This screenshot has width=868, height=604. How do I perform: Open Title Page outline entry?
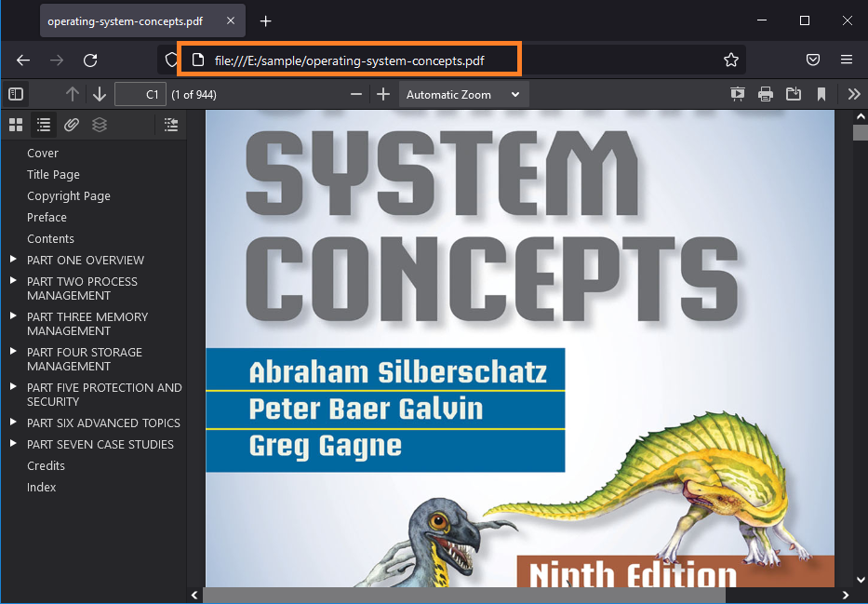coord(53,175)
